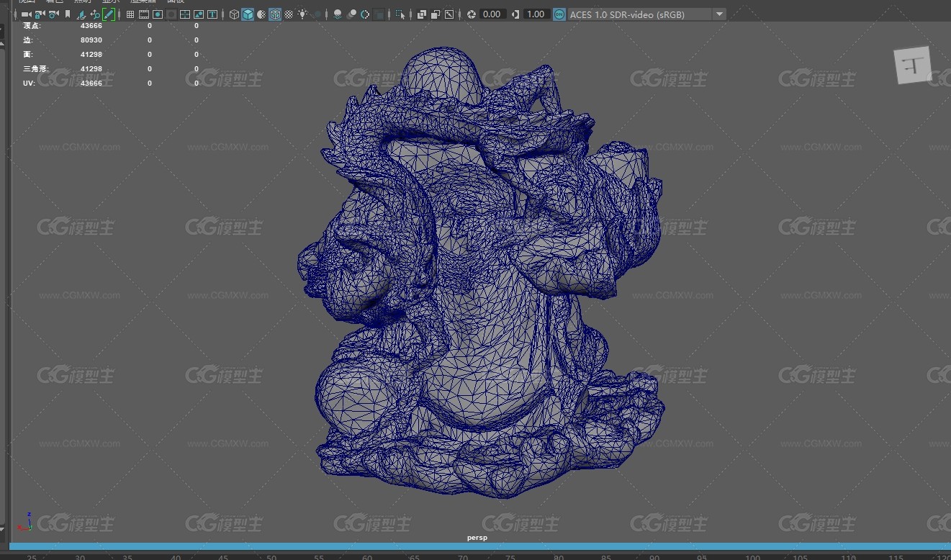Click the edge count 80930
The width and height of the screenshot is (951, 560).
(91, 40)
